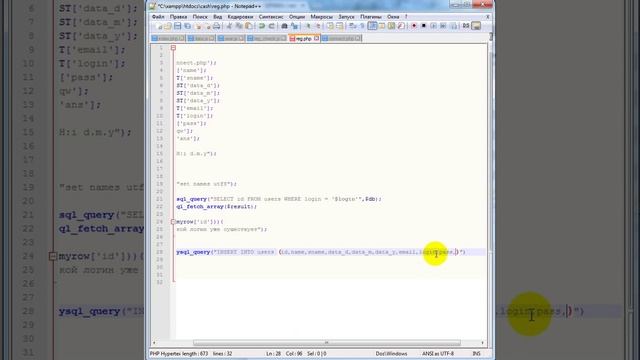
Task: Open the Синтаксис menu
Action: tap(271, 17)
